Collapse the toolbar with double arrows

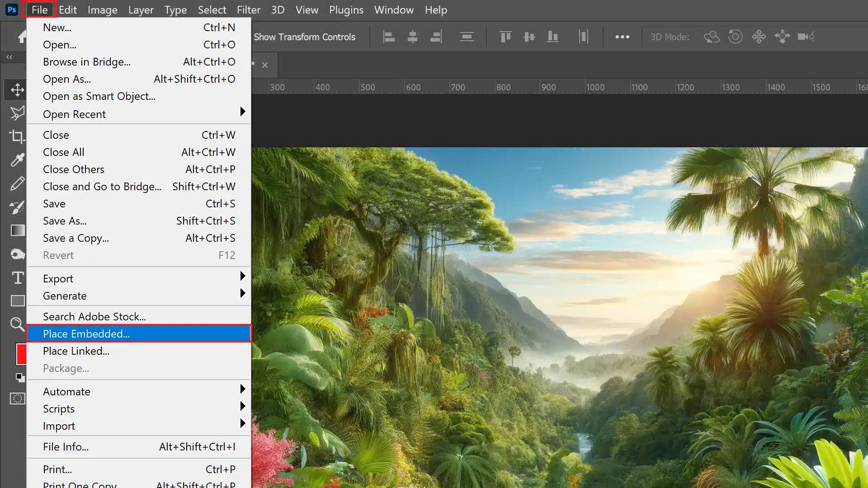(9, 57)
